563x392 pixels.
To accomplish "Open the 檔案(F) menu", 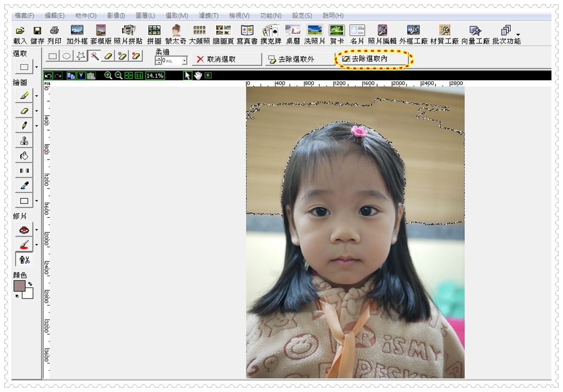I will pyautogui.click(x=24, y=16).
